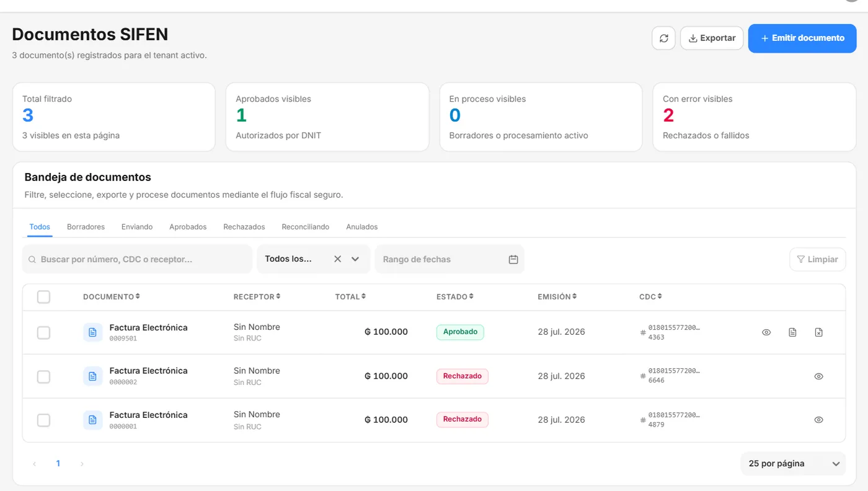Image resolution: width=868 pixels, height=491 pixels.
Task: Click the blue document icon for invoice 0009501
Action: point(93,332)
